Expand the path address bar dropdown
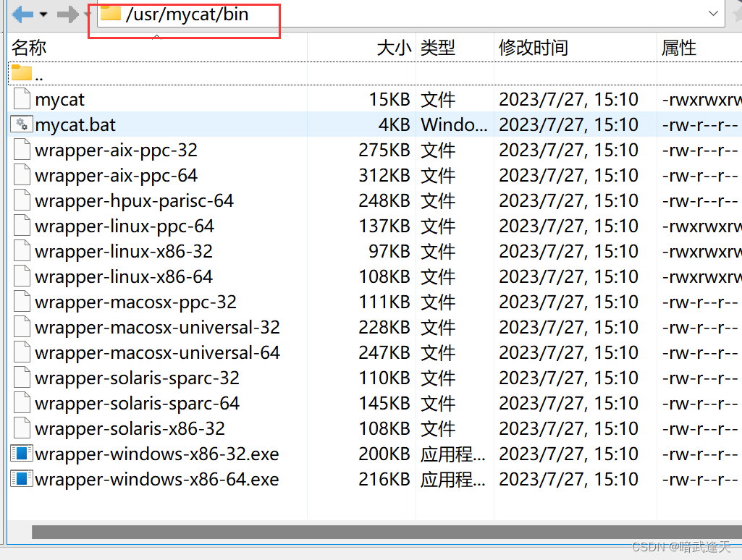 [713, 14]
